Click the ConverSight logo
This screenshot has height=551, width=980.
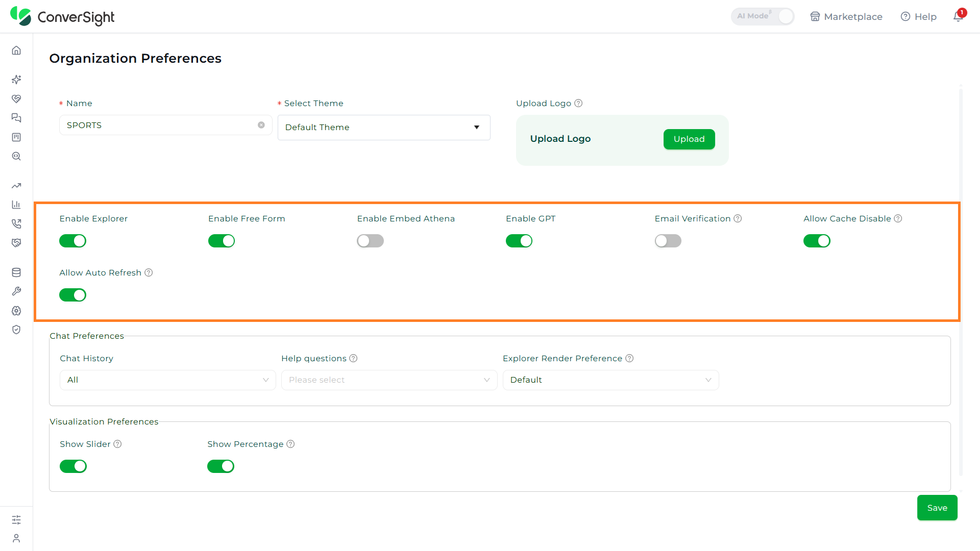[x=62, y=16]
